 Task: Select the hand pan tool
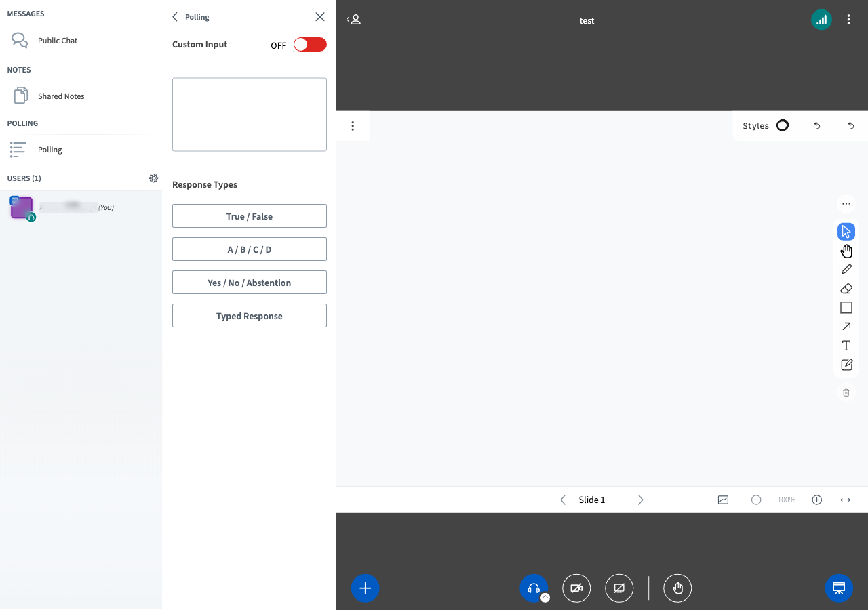846,251
